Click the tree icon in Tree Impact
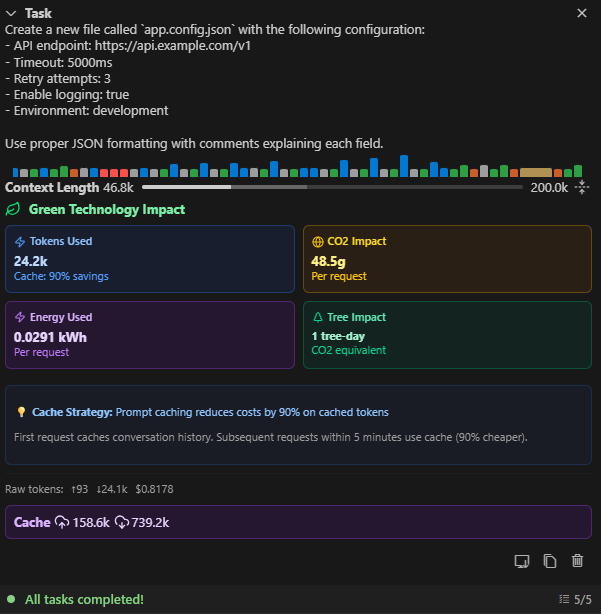The height and width of the screenshot is (614, 601). (318, 317)
